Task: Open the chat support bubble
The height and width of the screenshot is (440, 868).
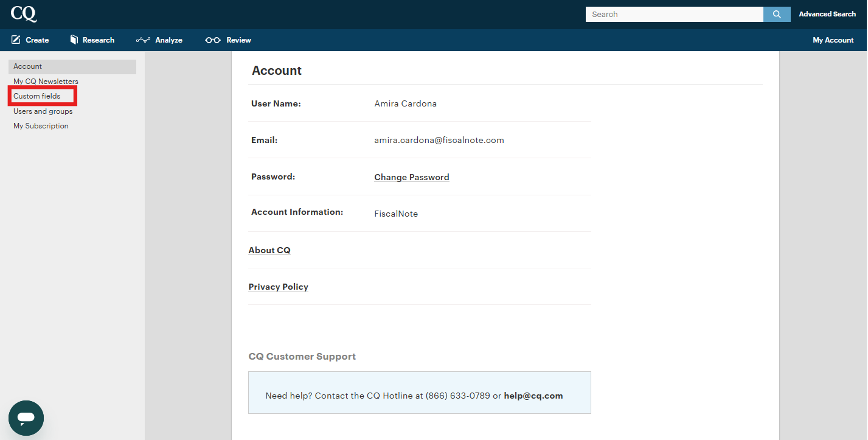Action: click(26, 418)
